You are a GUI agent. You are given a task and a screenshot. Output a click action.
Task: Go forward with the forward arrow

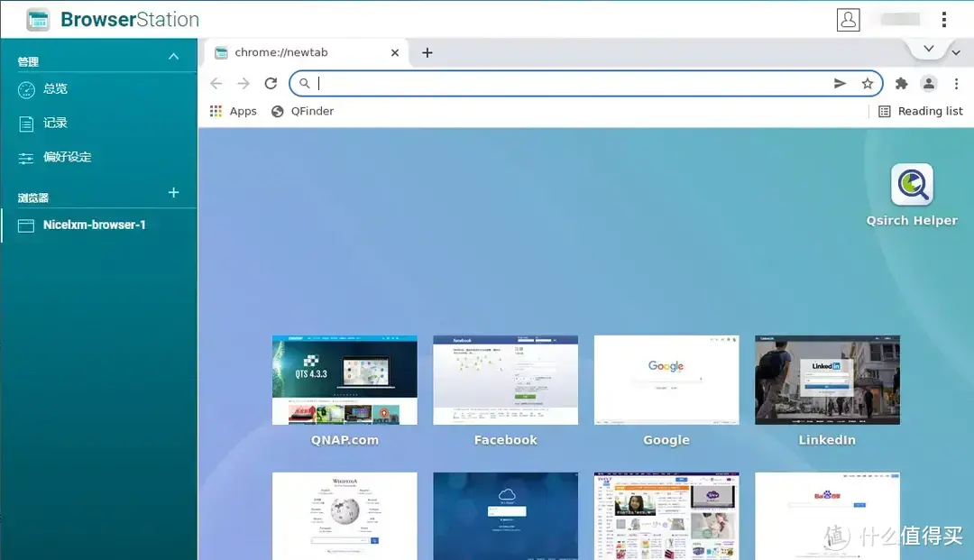243,83
